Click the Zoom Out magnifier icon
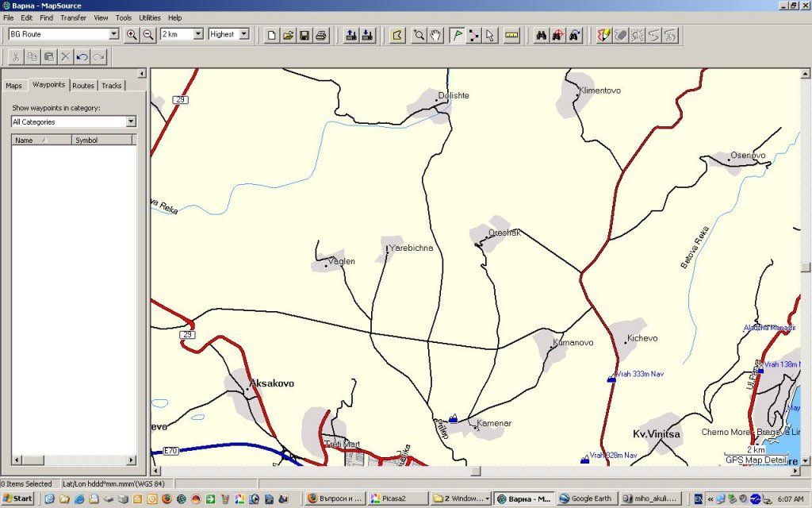Image resolution: width=812 pixels, height=508 pixels. pos(148,35)
